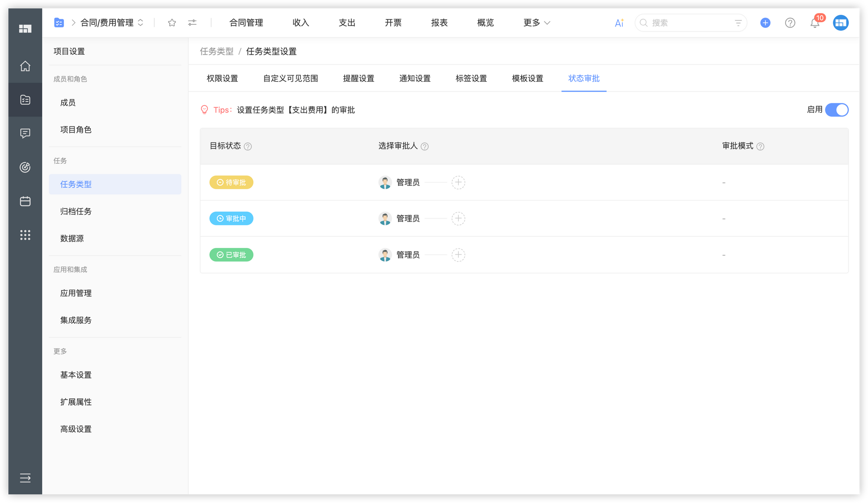Image resolution: width=868 pixels, height=503 pixels.
Task: Star this project with the favorite icon
Action: (x=172, y=23)
